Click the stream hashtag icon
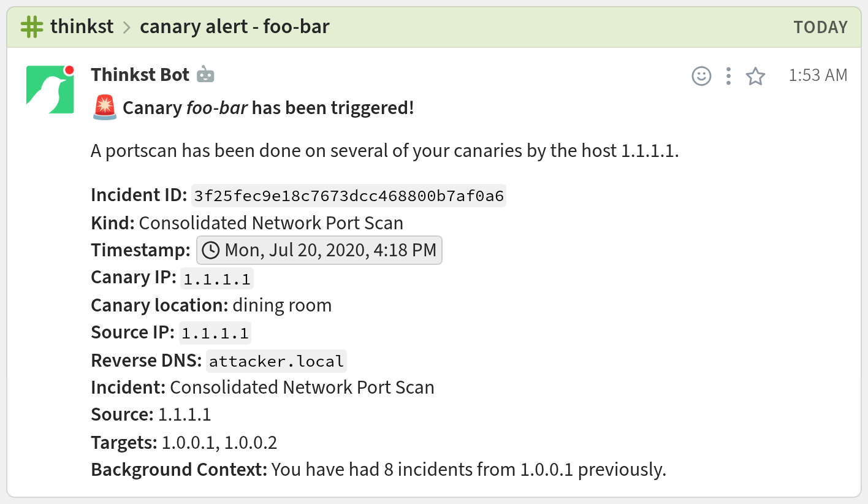The width and height of the screenshot is (868, 504). [32, 27]
